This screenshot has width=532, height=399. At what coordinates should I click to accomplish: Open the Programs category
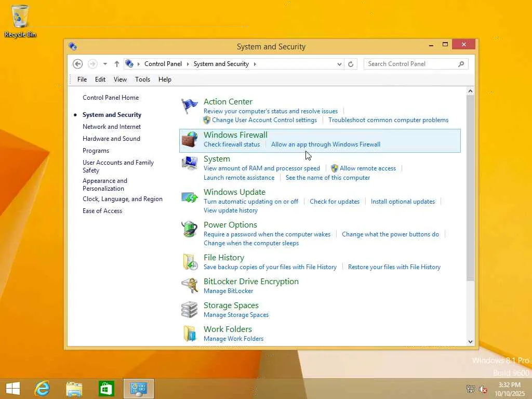[96, 151]
